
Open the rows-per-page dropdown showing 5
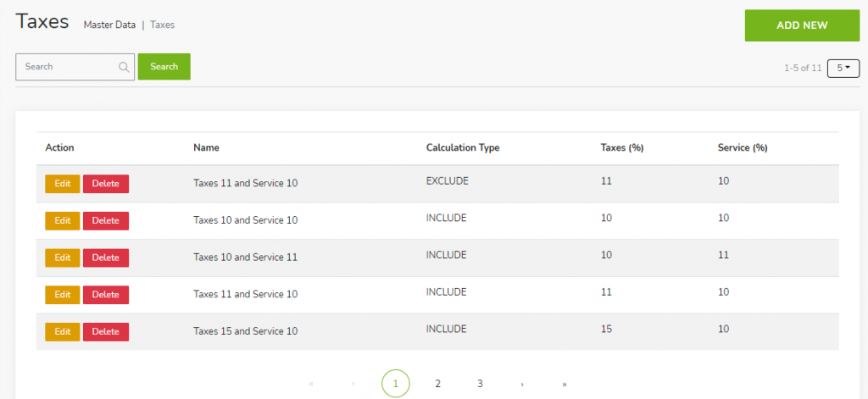(x=843, y=68)
